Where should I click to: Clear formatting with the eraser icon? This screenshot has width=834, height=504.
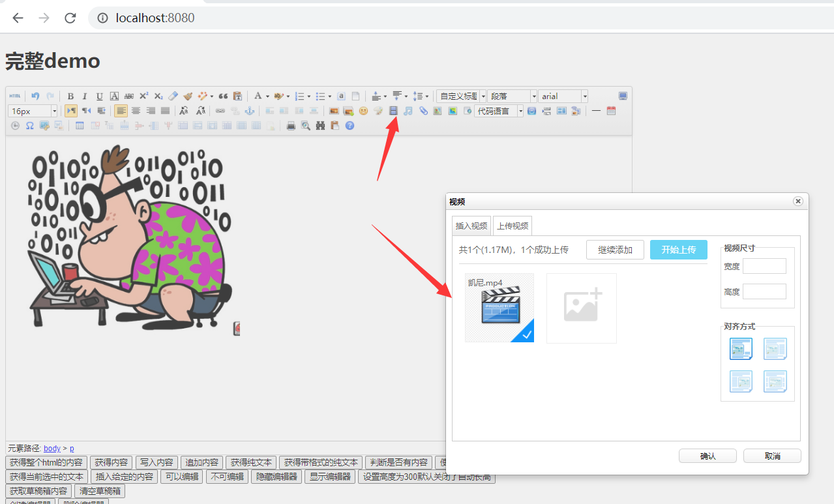coord(173,96)
